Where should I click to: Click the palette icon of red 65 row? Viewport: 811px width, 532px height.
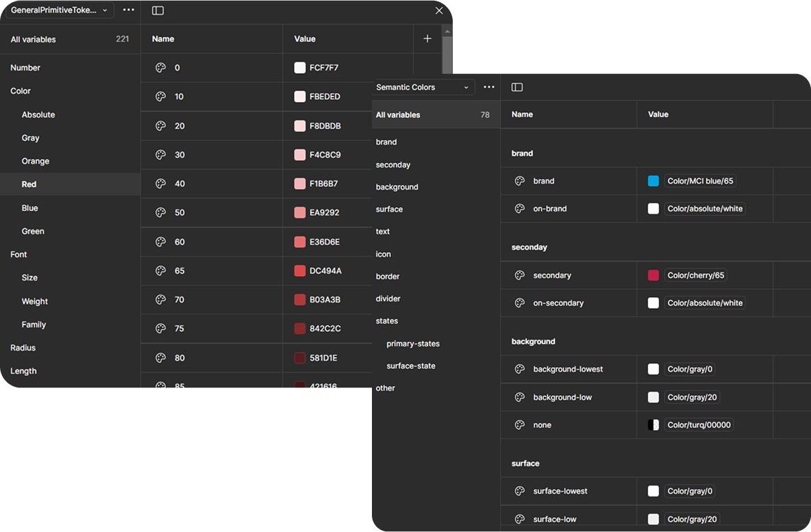[x=161, y=270]
